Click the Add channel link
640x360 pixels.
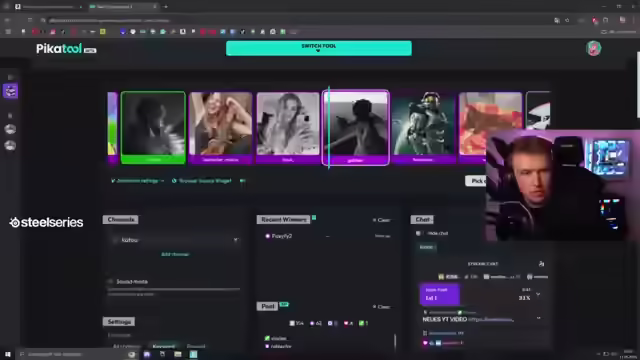[x=175, y=254]
